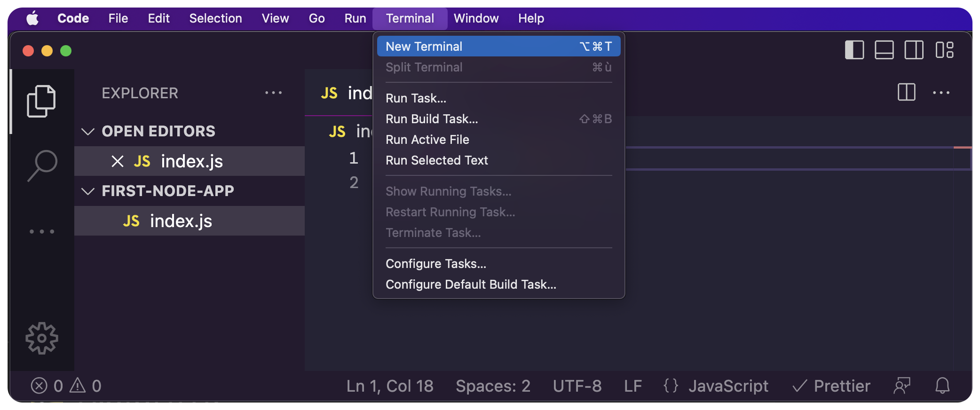980x410 pixels.
Task: Click the errors and warnings status indicator
Action: click(x=66, y=386)
